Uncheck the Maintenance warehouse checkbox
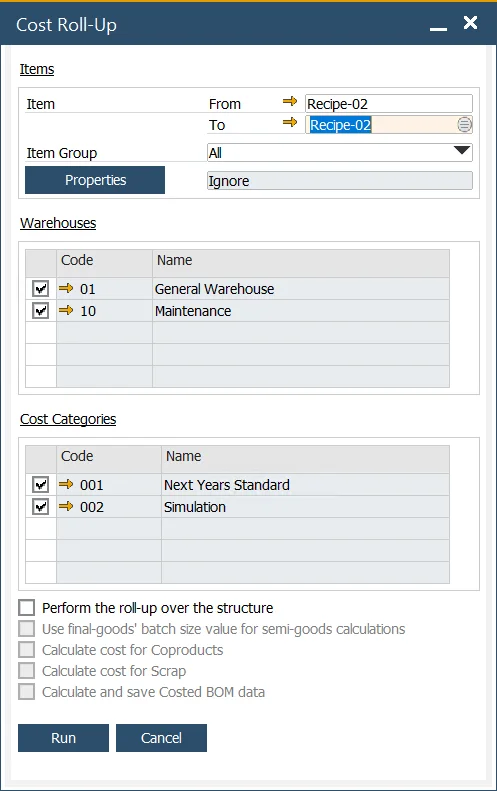The height and width of the screenshot is (791, 497). click(x=40, y=311)
